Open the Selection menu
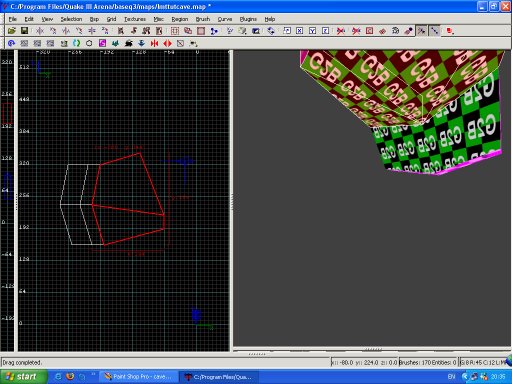Screen dimensions: 512x384 pyautogui.click(x=71, y=19)
